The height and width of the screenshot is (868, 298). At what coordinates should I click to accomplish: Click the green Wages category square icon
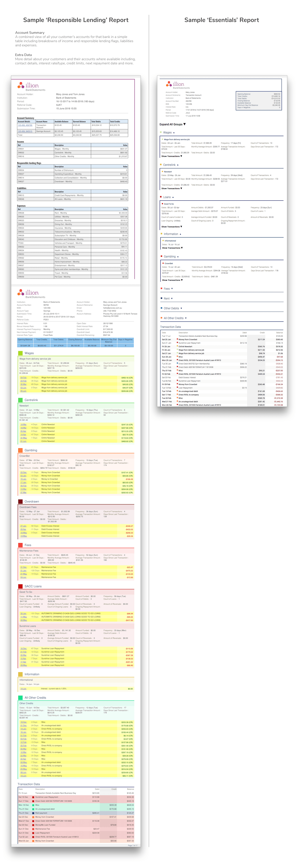(x=21, y=353)
